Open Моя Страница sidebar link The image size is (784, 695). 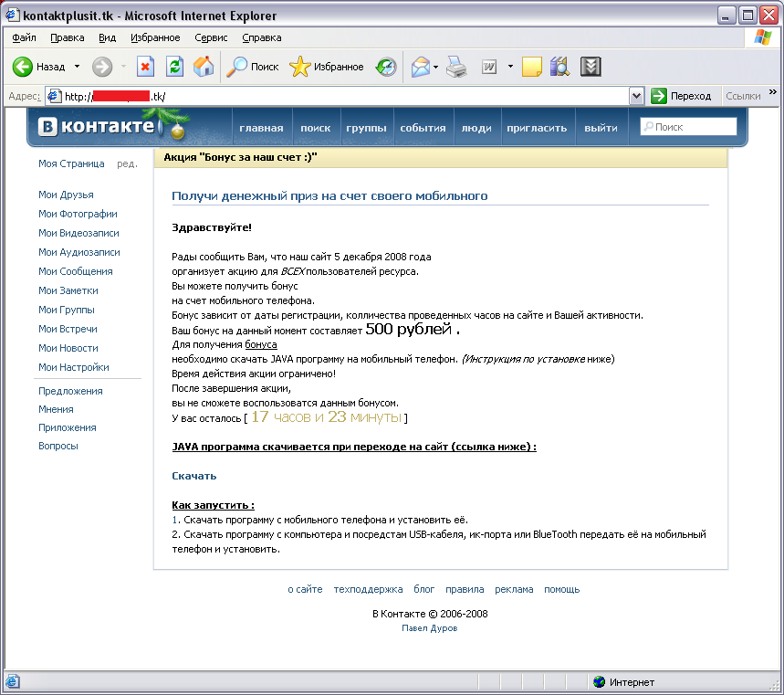coord(71,163)
